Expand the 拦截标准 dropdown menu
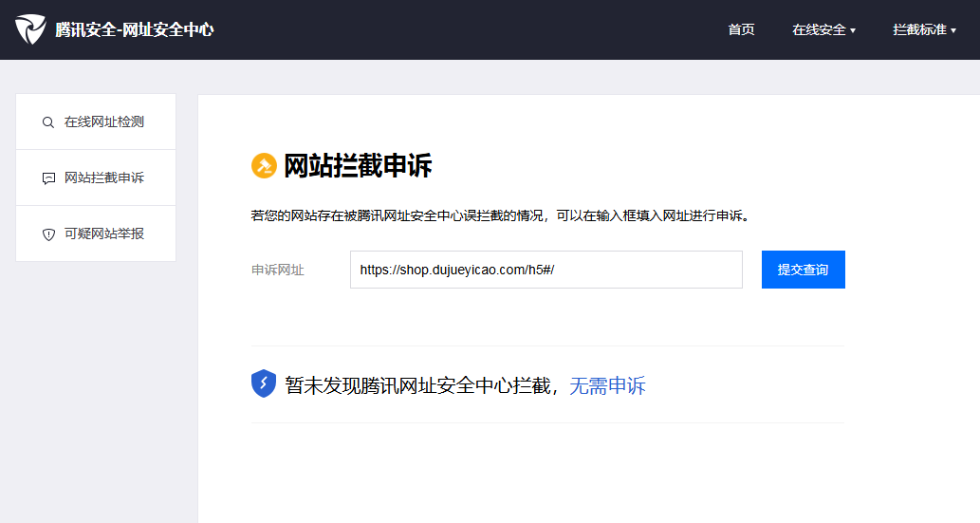The height and width of the screenshot is (523, 980). (x=924, y=29)
